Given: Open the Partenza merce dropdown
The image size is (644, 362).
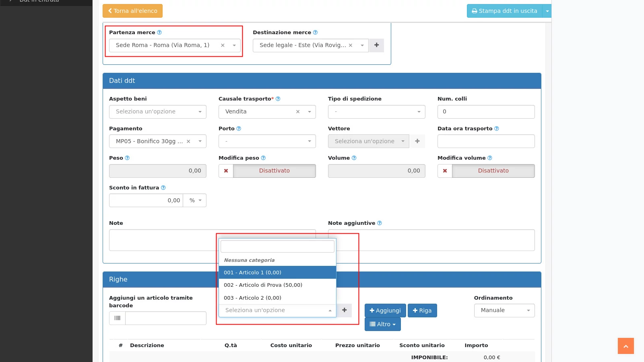Looking at the screenshot, I should (234, 45).
